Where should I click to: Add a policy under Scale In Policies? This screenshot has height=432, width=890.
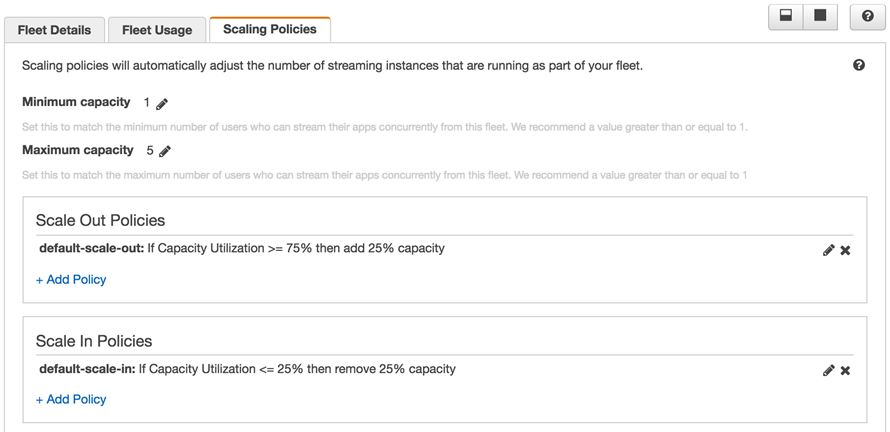pyautogui.click(x=71, y=399)
